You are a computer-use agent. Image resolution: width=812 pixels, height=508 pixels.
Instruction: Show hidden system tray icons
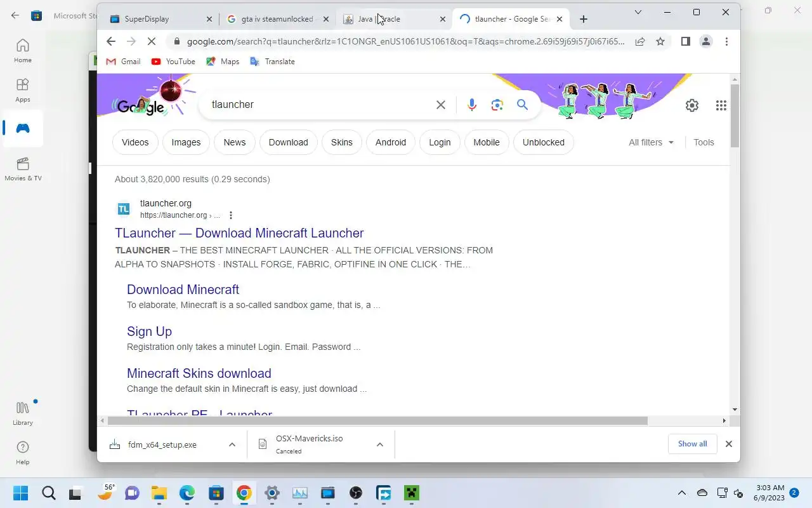(682, 493)
